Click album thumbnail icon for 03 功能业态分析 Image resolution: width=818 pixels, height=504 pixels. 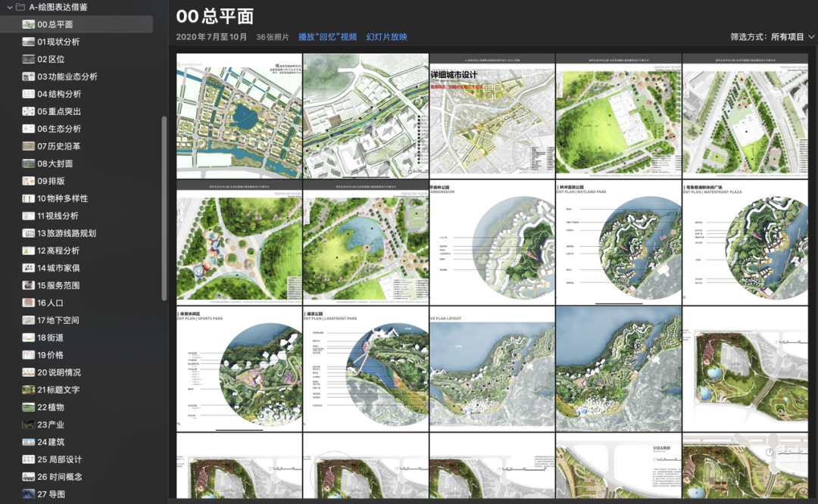pyautogui.click(x=28, y=76)
